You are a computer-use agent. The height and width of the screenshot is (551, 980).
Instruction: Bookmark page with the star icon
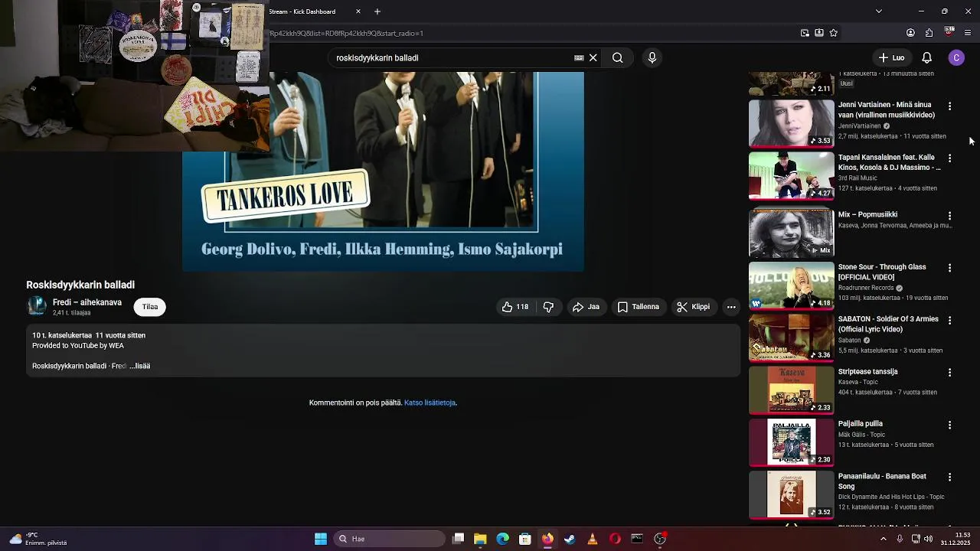834,33
